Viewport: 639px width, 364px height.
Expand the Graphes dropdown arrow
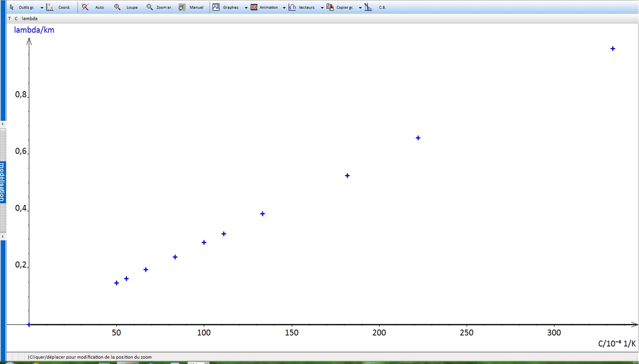pos(246,7)
